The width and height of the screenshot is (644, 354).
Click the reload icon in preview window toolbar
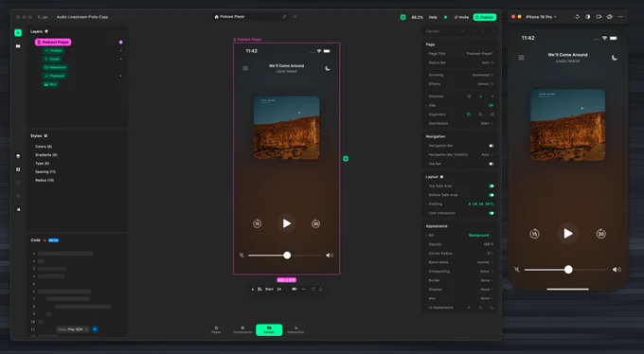point(577,17)
